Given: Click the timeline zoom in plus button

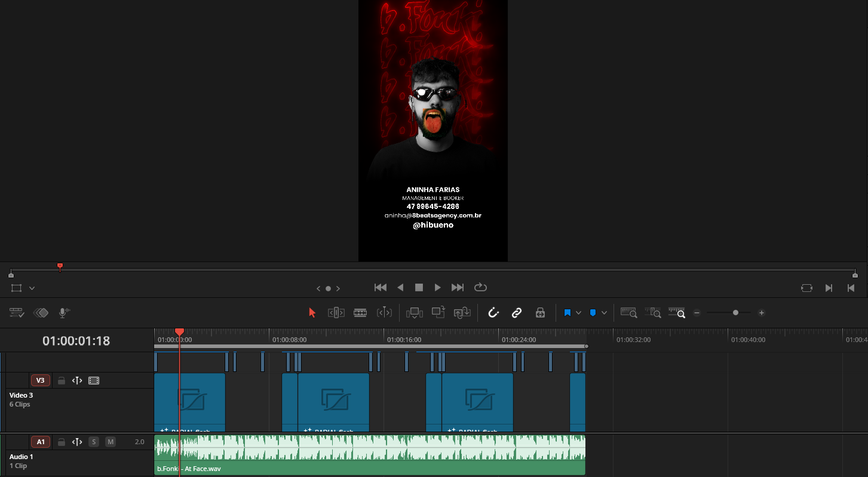Looking at the screenshot, I should coord(762,313).
